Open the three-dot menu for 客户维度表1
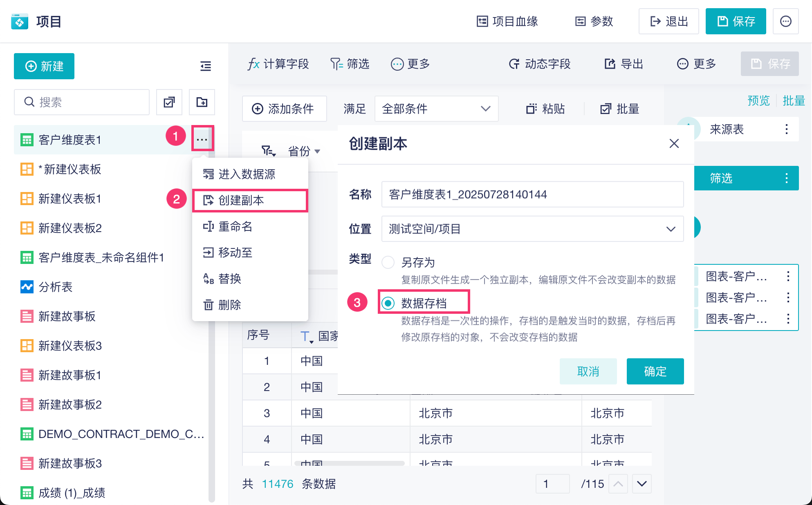This screenshot has height=505, width=812. pyautogui.click(x=202, y=139)
